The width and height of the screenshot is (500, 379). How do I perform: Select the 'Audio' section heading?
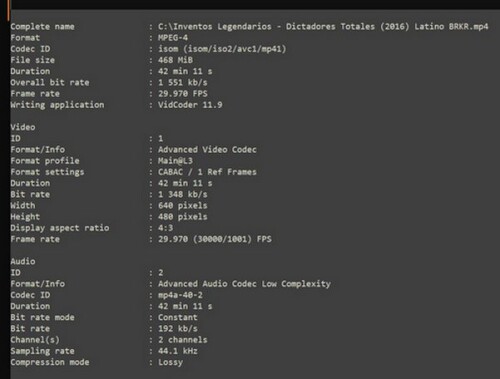23,261
